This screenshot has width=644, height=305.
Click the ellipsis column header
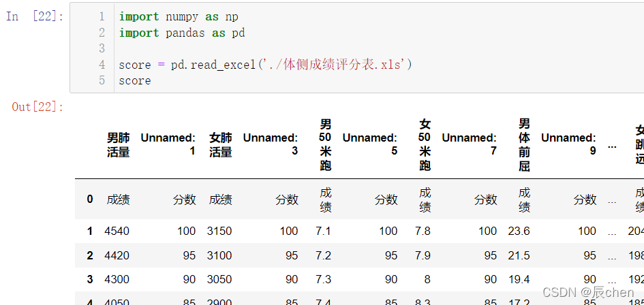pos(612,146)
